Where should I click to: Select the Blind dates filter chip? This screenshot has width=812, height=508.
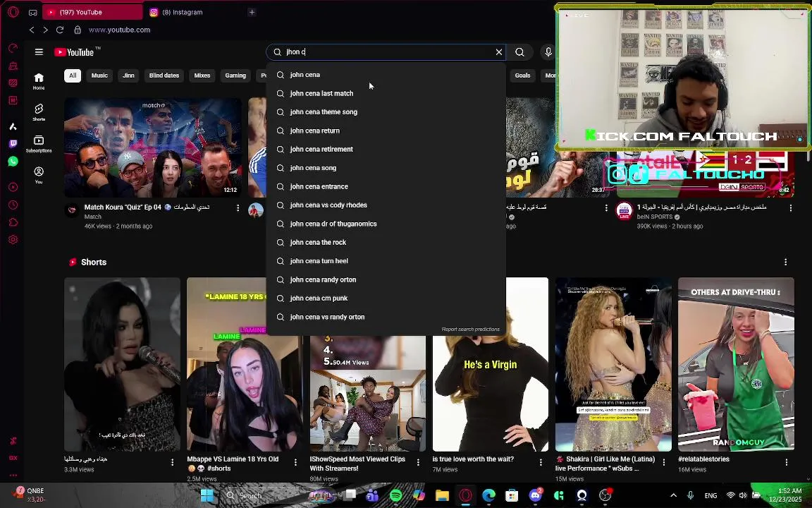[x=164, y=75]
